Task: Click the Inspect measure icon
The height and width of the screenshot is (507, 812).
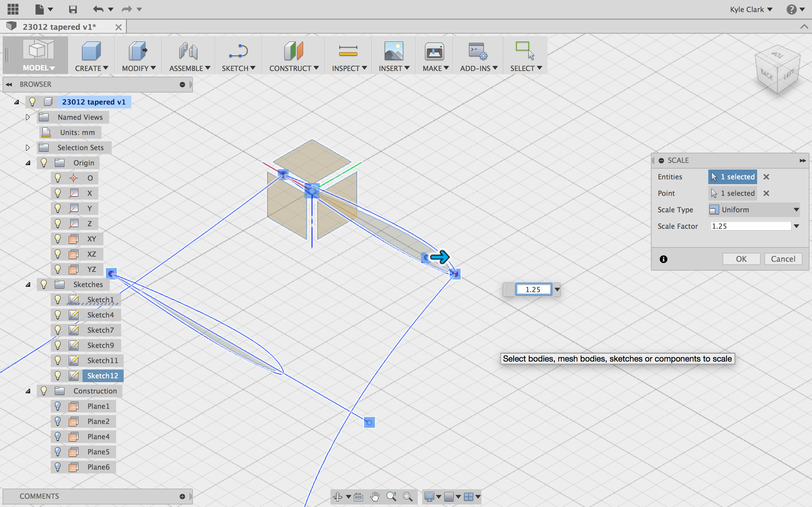Action: coord(348,51)
